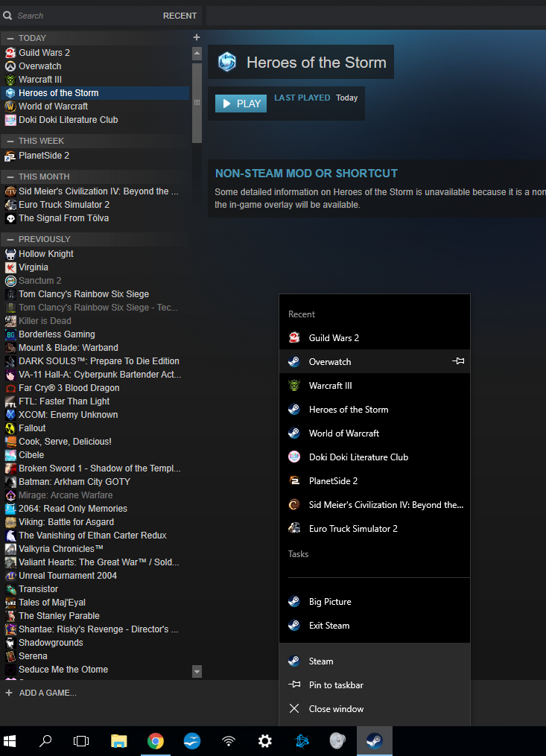Click the Wi-Fi icon on the taskbar
The height and width of the screenshot is (756, 546).
[229, 740]
